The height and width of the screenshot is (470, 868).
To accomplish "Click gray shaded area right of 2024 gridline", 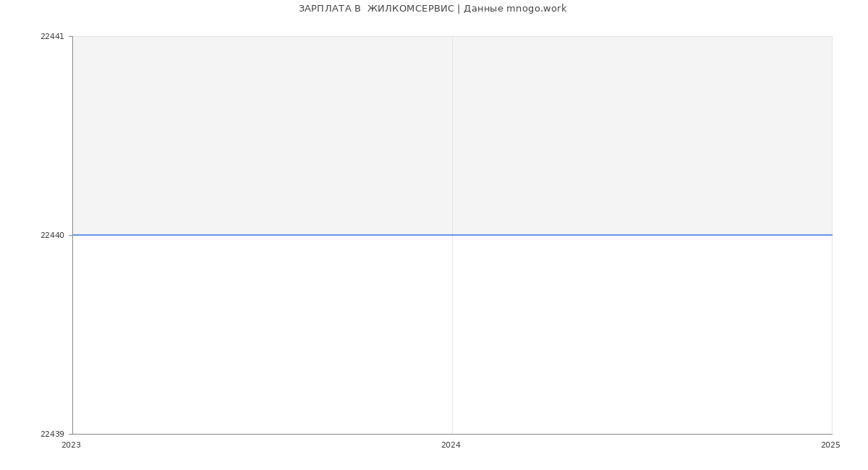I will 642,135.
